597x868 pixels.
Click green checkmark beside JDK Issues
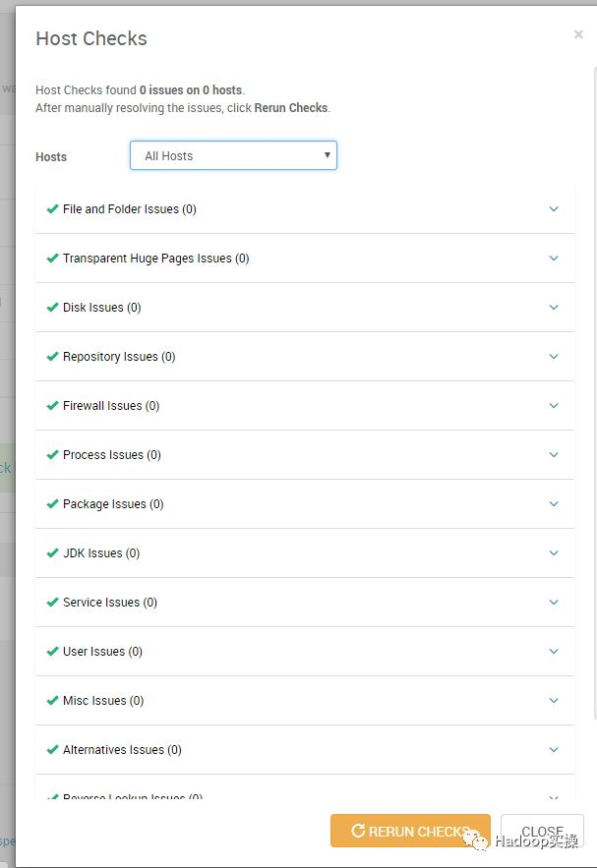[x=52, y=553]
